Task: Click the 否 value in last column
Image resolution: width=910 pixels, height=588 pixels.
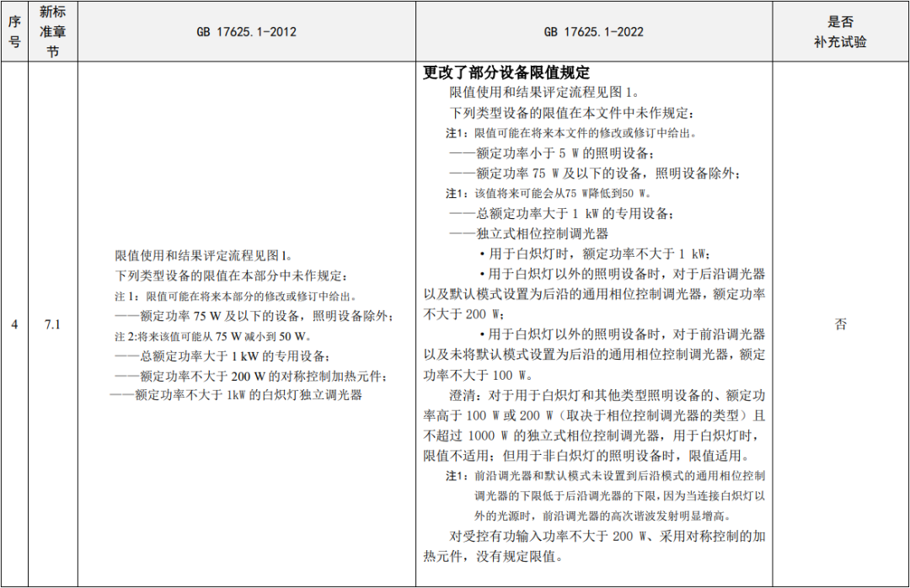Action: click(x=840, y=324)
